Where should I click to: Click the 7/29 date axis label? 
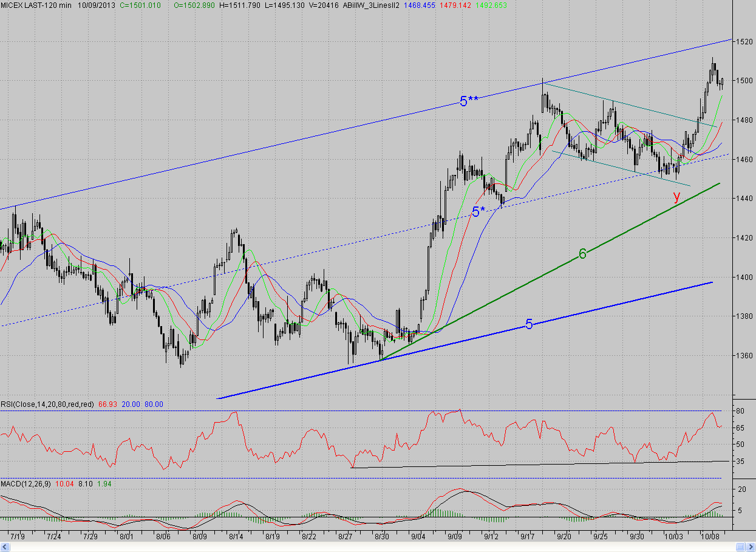[90, 537]
